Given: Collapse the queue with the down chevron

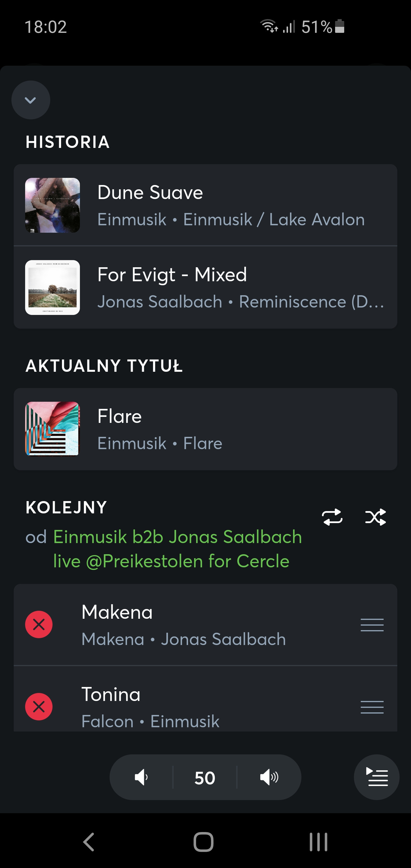Looking at the screenshot, I should click(31, 100).
